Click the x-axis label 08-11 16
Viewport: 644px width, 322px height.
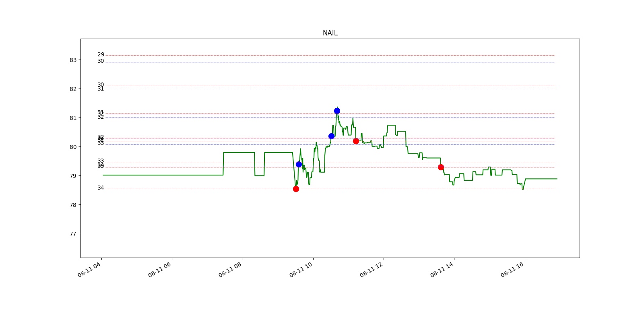[x=512, y=269]
